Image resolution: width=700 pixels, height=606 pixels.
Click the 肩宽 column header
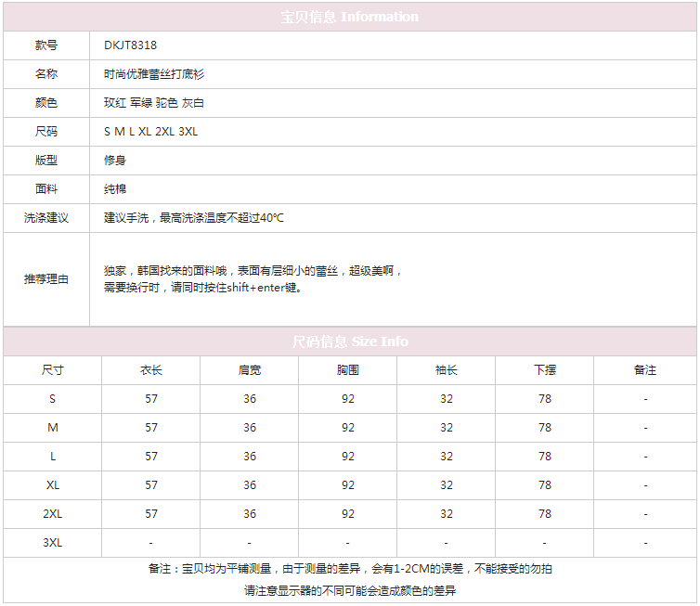click(x=250, y=370)
